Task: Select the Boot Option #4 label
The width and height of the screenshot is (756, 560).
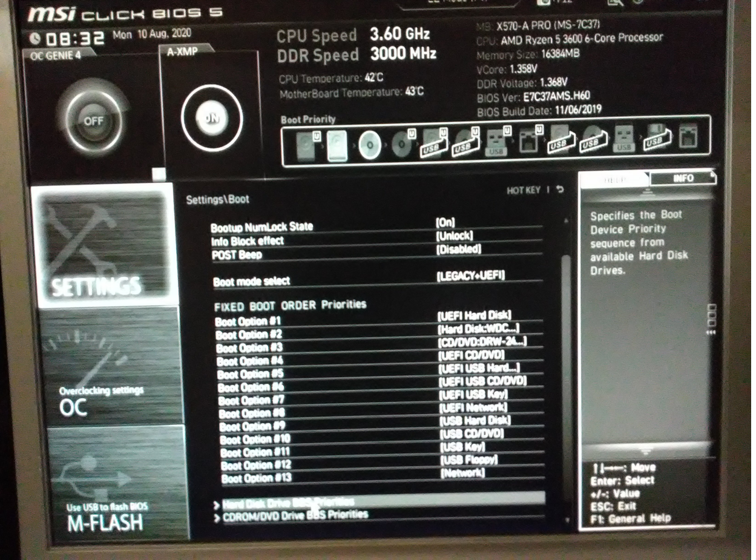Action: click(x=250, y=361)
